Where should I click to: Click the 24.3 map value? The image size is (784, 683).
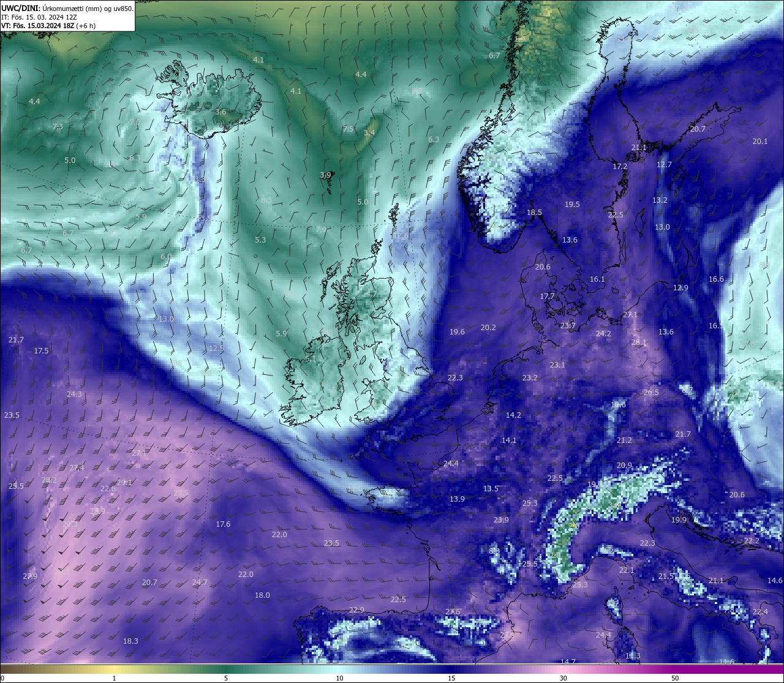click(x=74, y=394)
